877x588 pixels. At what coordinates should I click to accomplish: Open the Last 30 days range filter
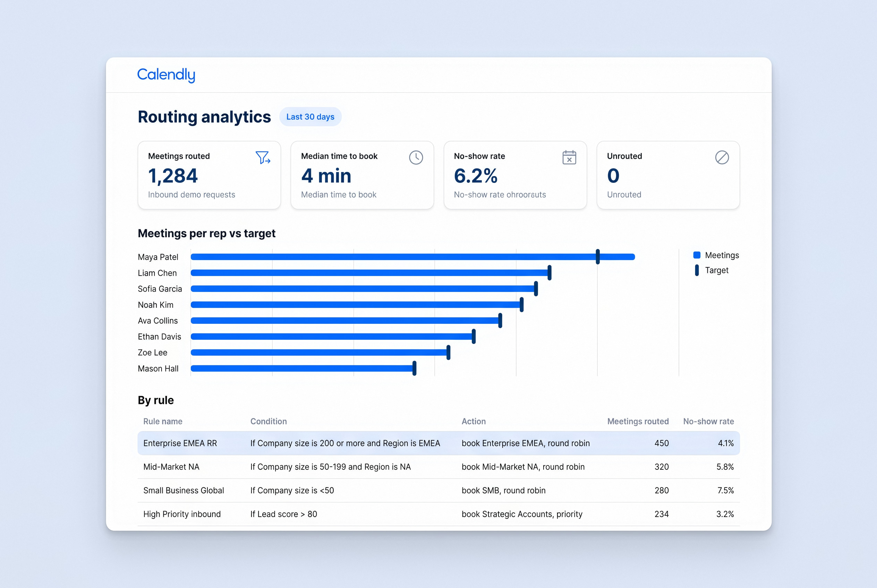click(310, 116)
